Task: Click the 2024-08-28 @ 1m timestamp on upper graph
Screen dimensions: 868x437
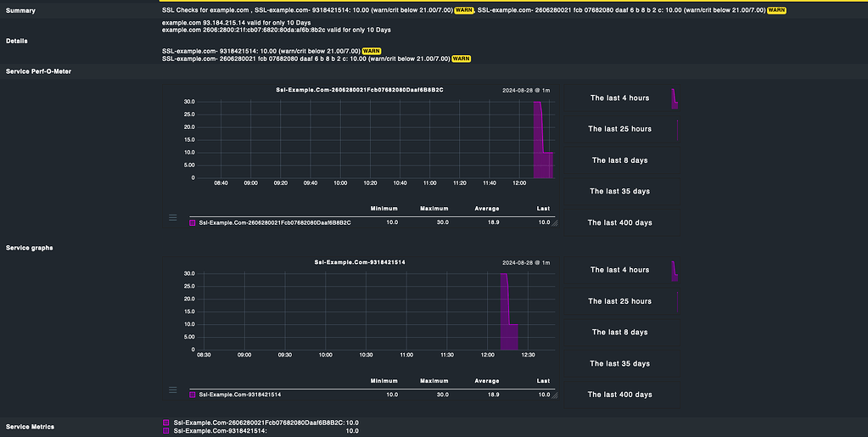Action: click(x=526, y=90)
